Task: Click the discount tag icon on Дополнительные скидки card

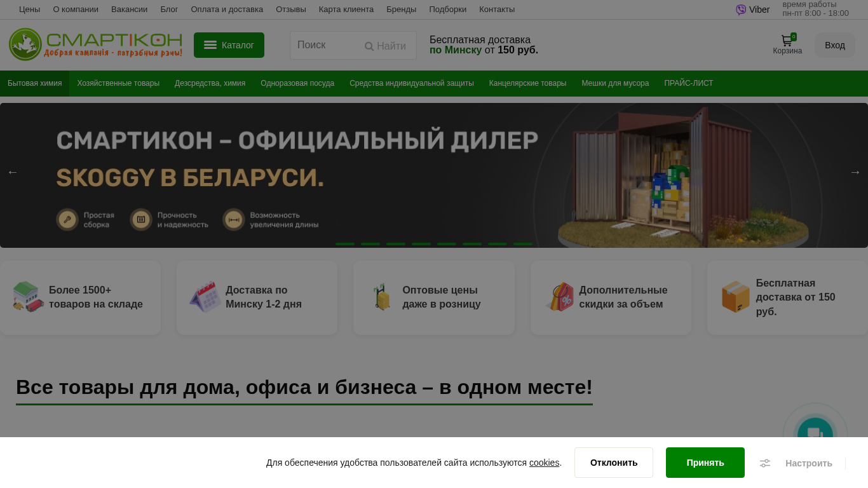Action: tap(559, 297)
